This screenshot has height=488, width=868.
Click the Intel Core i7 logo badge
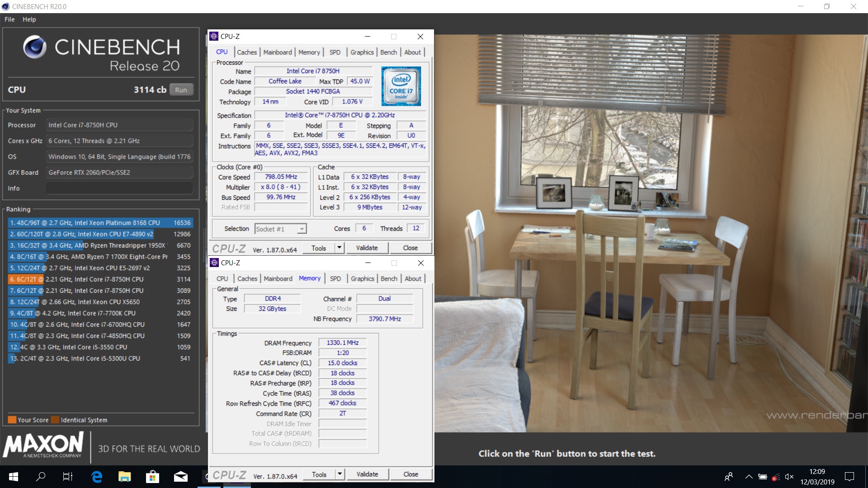pos(401,86)
